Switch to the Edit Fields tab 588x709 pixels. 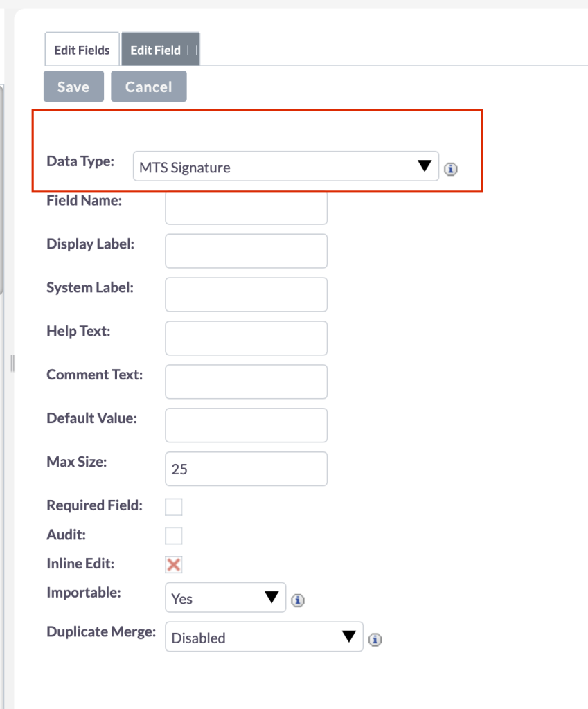[82, 49]
